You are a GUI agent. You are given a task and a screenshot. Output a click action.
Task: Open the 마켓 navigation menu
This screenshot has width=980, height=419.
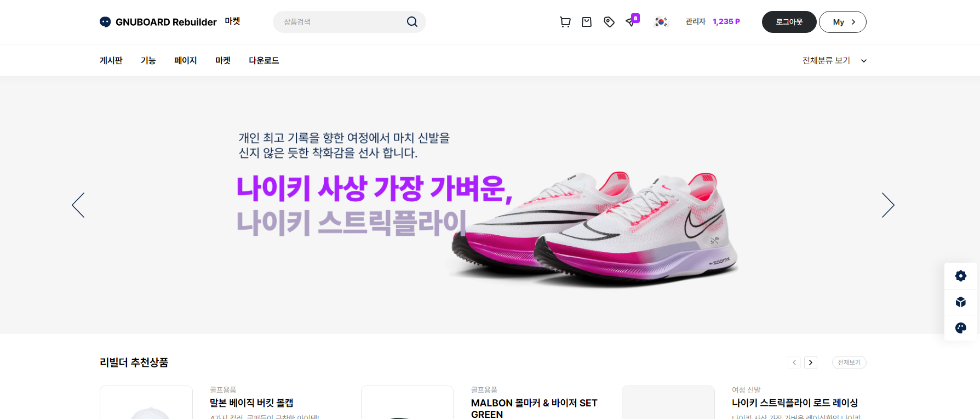click(223, 60)
